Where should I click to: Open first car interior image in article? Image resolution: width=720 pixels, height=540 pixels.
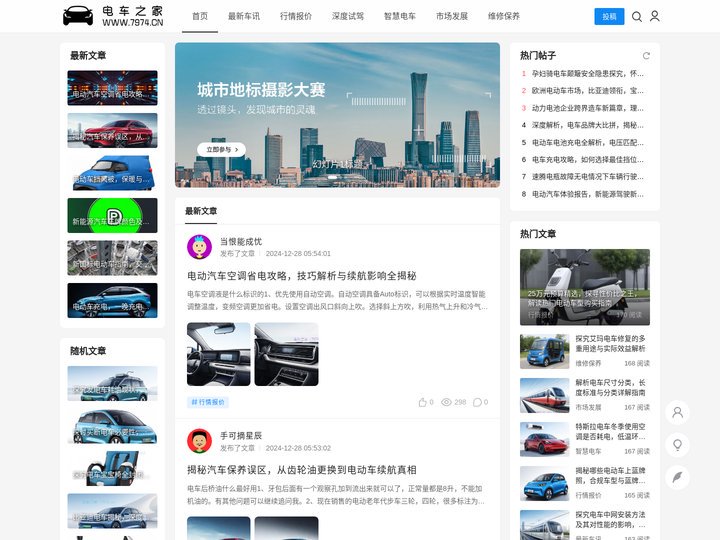(219, 354)
